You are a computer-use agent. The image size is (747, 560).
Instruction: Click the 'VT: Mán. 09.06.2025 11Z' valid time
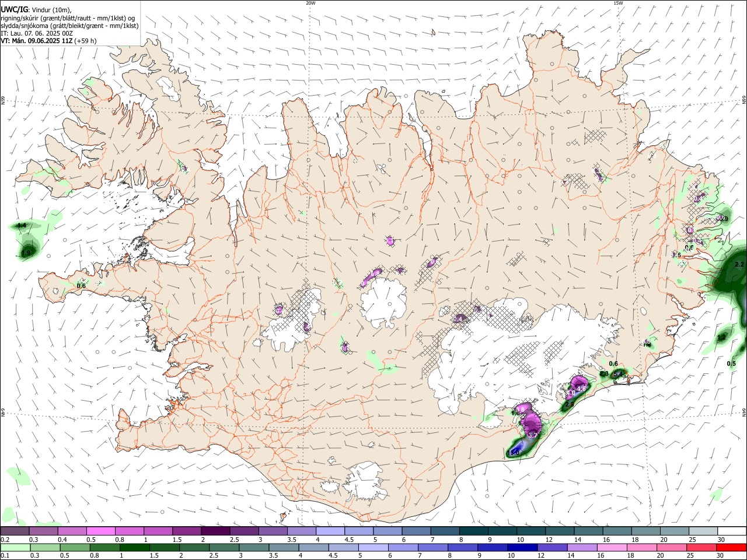(x=37, y=41)
